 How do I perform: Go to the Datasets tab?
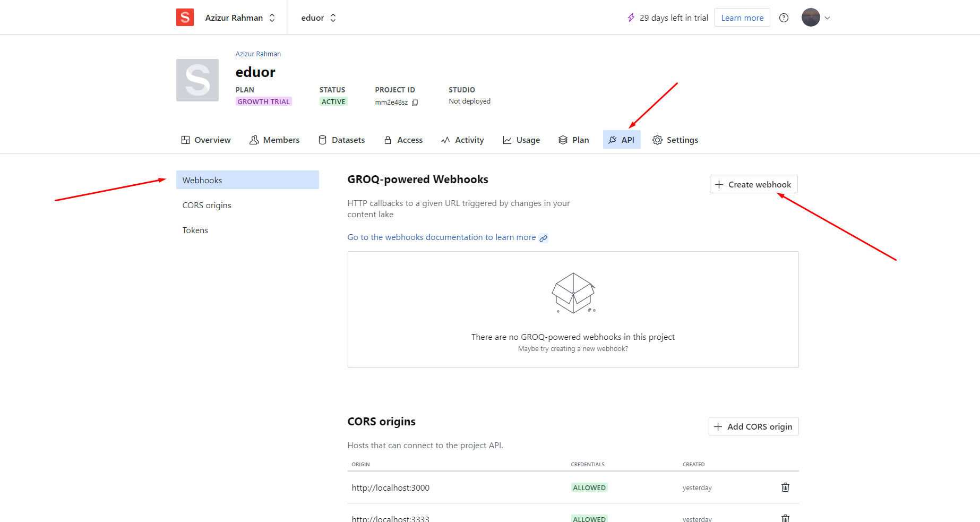point(341,140)
